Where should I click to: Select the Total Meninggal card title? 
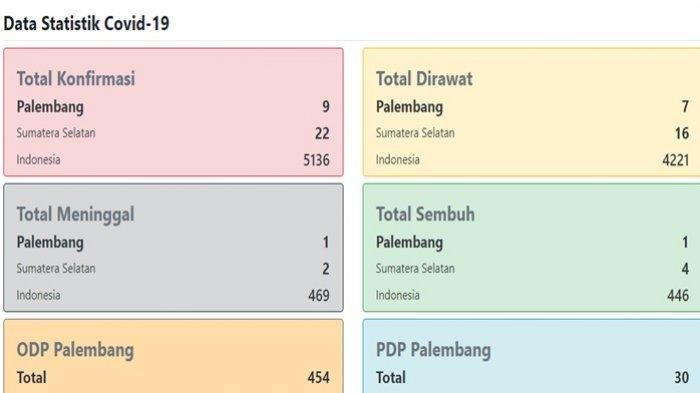tap(75, 214)
